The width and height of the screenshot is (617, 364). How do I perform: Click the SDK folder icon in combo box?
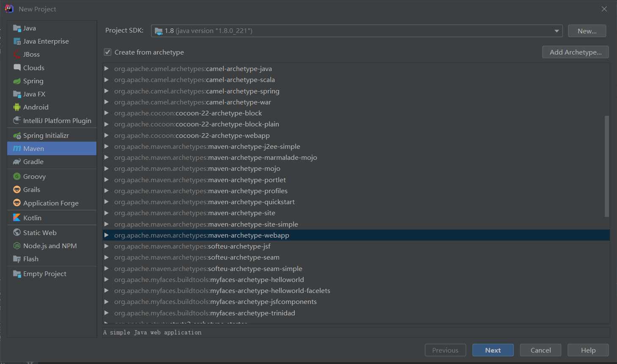159,31
